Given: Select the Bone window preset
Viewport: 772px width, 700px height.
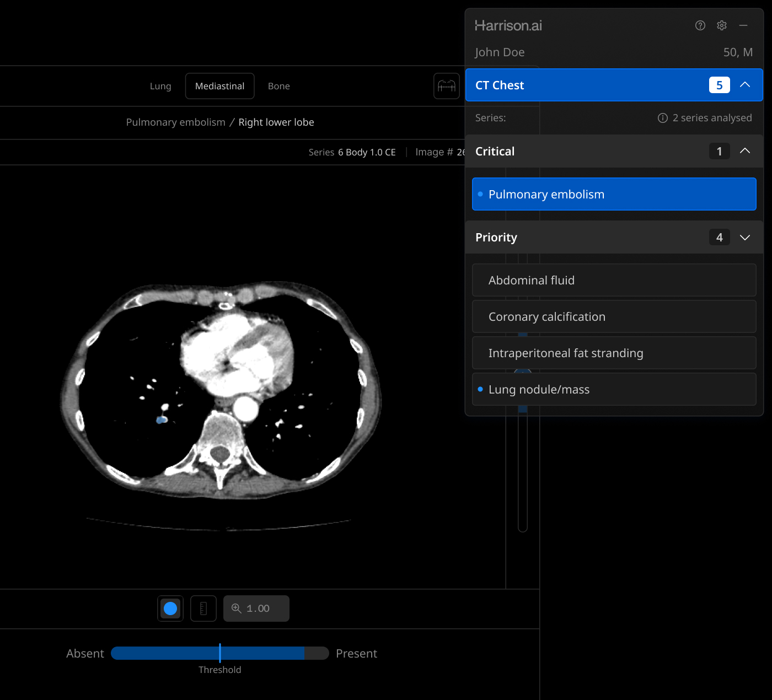Looking at the screenshot, I should tap(278, 86).
